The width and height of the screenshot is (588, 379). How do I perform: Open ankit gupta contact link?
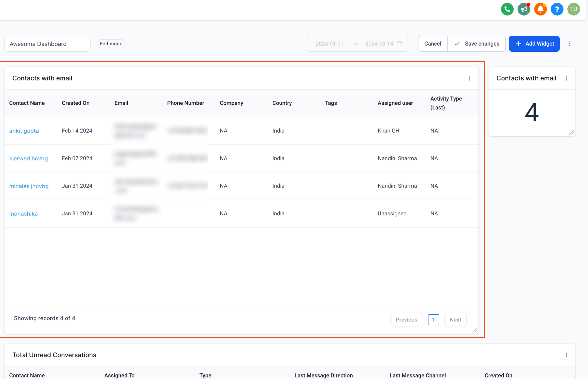click(x=24, y=131)
